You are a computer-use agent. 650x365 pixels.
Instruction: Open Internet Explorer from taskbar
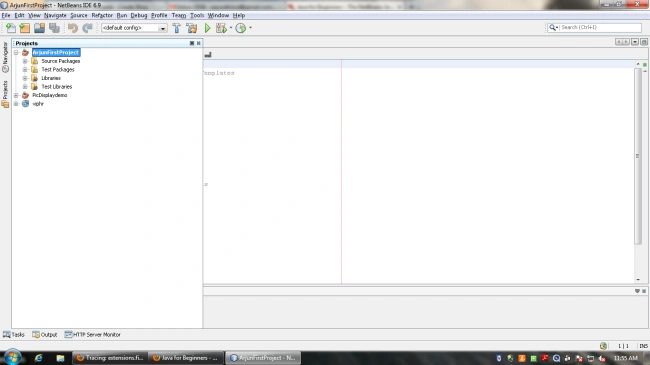click(x=39, y=358)
